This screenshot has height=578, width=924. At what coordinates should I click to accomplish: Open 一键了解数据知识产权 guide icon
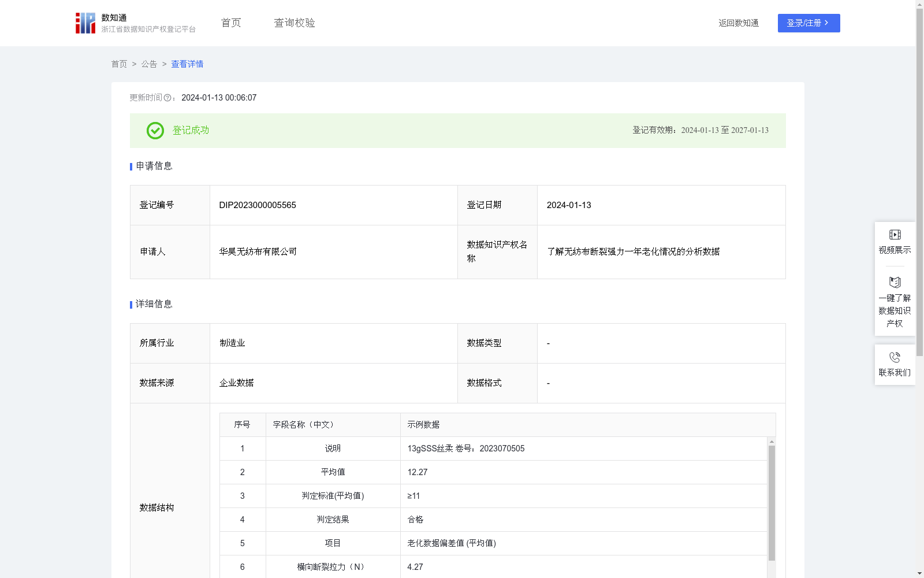point(895,283)
